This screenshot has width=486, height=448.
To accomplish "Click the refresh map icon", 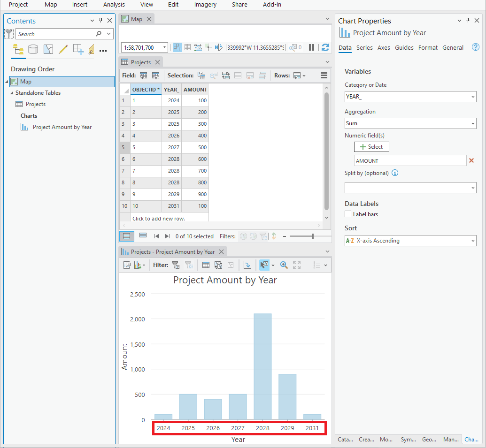I will (x=325, y=47).
